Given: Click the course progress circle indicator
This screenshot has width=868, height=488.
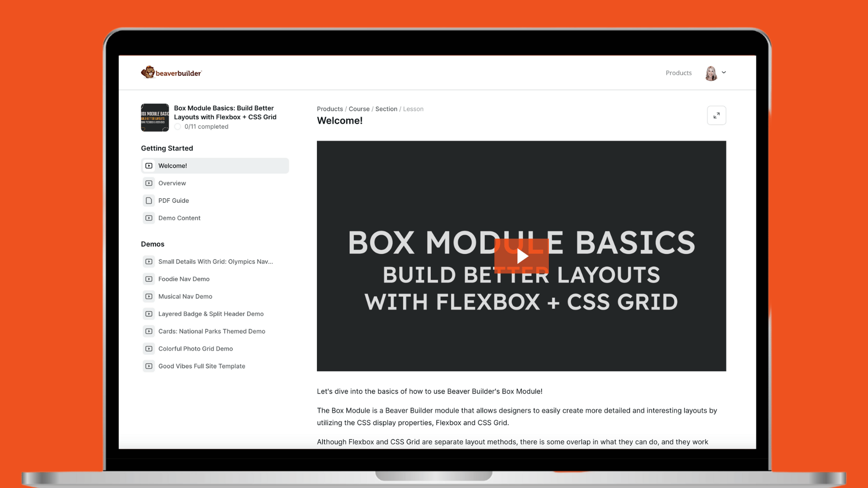Looking at the screenshot, I should [x=178, y=127].
